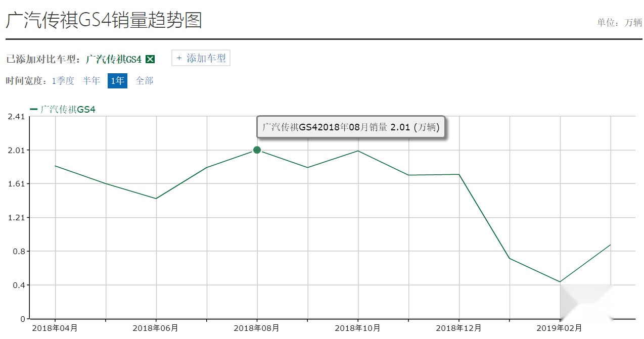Click the 2018年04月 axis label
Image resolution: width=644 pixels, height=339 pixels.
pyautogui.click(x=55, y=328)
